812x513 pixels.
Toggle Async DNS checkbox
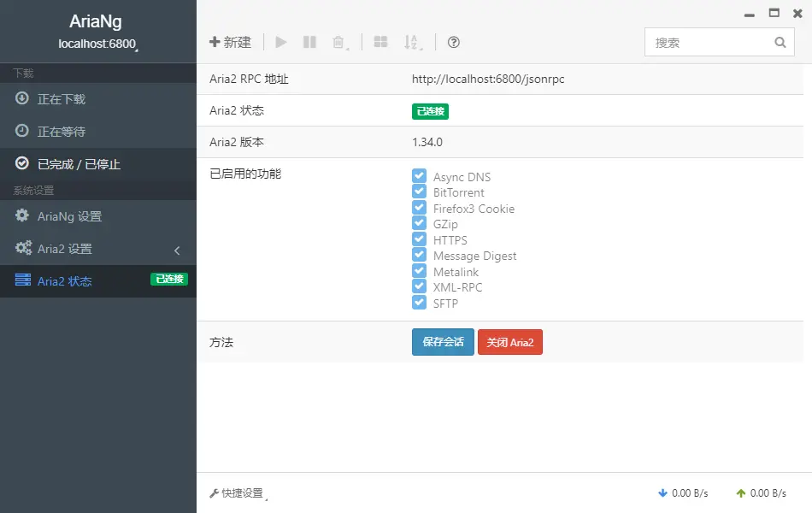[x=420, y=175]
